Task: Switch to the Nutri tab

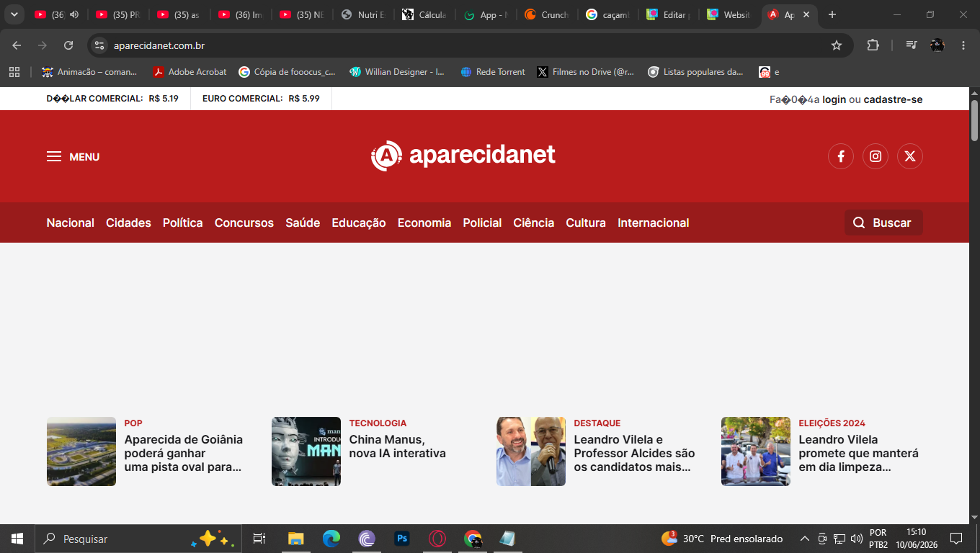Action: point(365,14)
